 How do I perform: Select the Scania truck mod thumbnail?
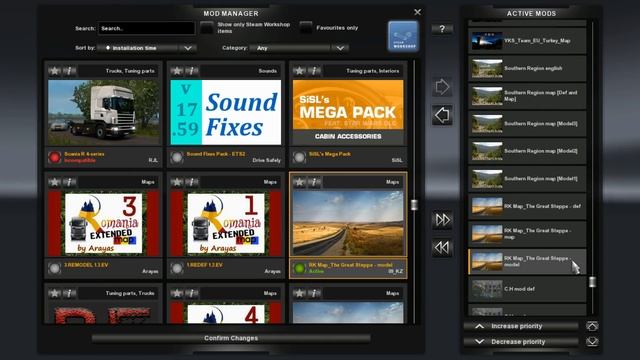coord(104,112)
